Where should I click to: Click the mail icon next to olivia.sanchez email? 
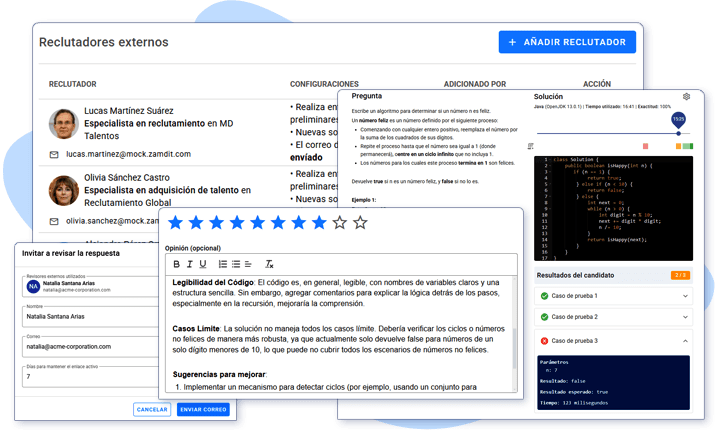click(x=54, y=221)
